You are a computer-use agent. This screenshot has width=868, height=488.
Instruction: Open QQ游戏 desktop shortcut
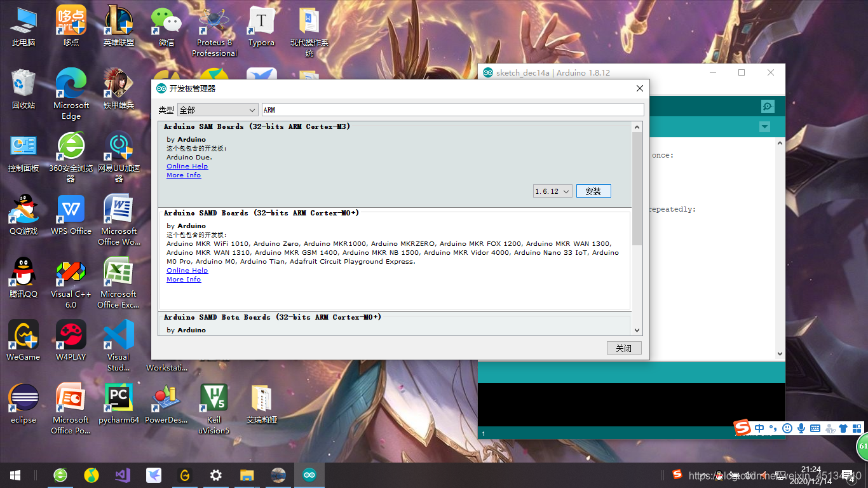(24, 215)
